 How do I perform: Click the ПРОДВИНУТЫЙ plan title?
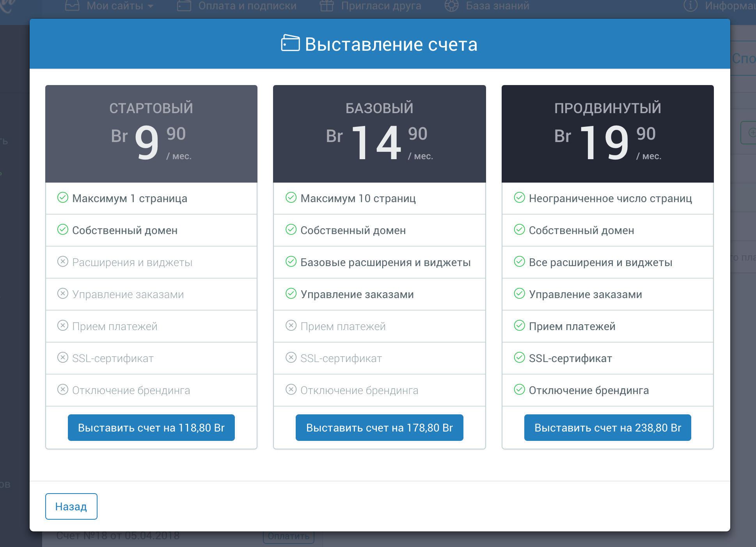(608, 108)
